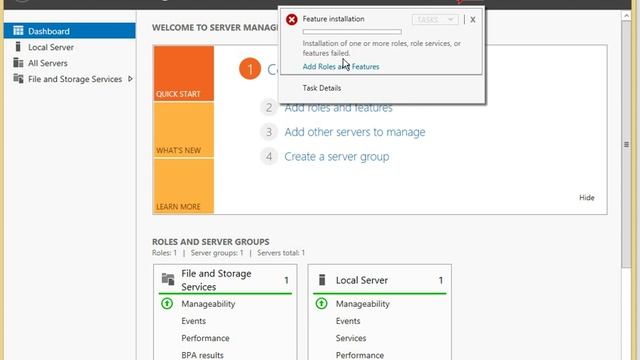Screen dimensions: 640x360
Task: Click the Dashboard grid icon
Action: pyautogui.click(x=18, y=31)
